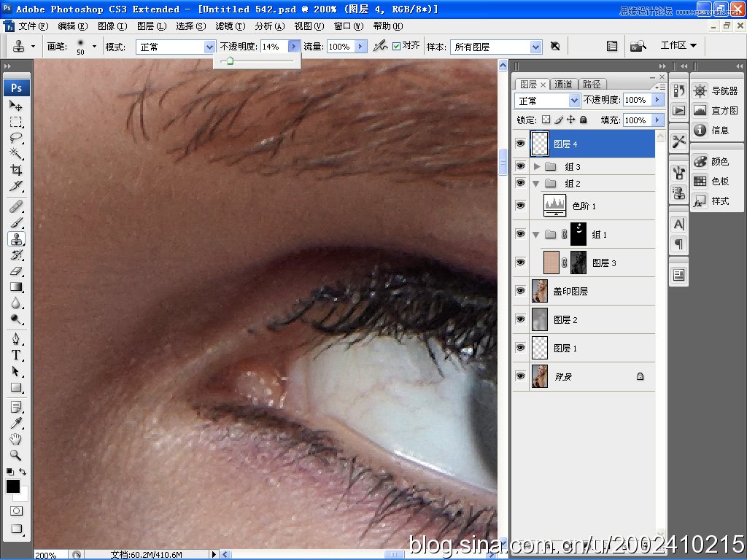747x560 pixels.
Task: Hide group 组 1 eye icon
Action: click(x=520, y=234)
